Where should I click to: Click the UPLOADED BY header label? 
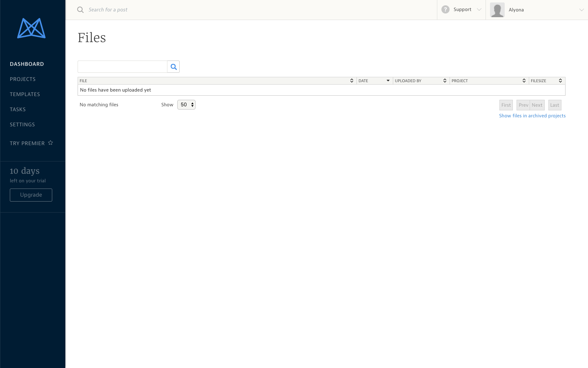tap(408, 81)
